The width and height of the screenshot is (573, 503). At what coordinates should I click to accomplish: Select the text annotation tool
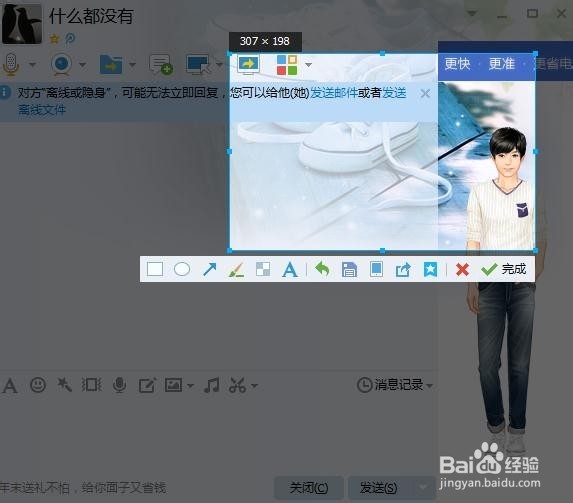coord(290,270)
